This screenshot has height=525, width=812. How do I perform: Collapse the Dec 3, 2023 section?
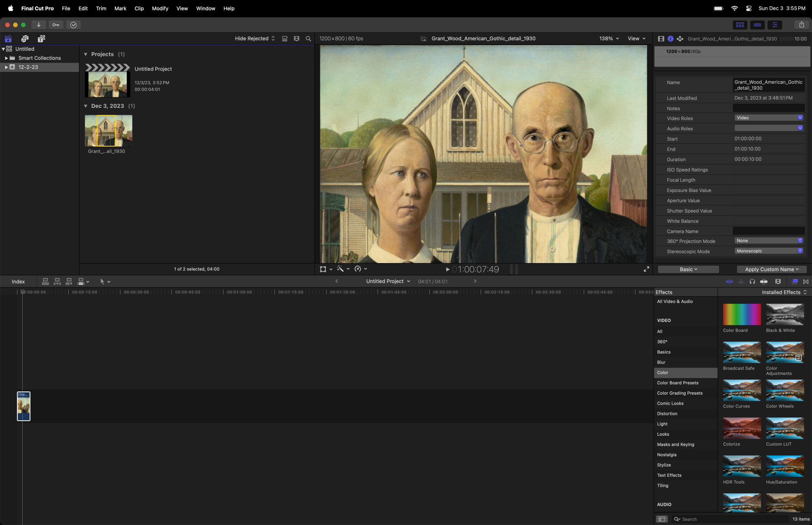tap(86, 106)
